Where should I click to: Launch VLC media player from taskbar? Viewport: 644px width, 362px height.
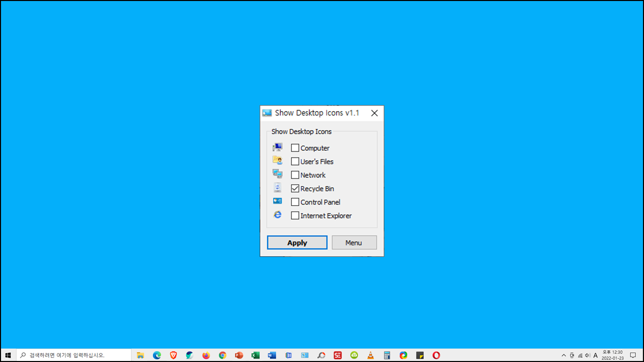click(370, 355)
